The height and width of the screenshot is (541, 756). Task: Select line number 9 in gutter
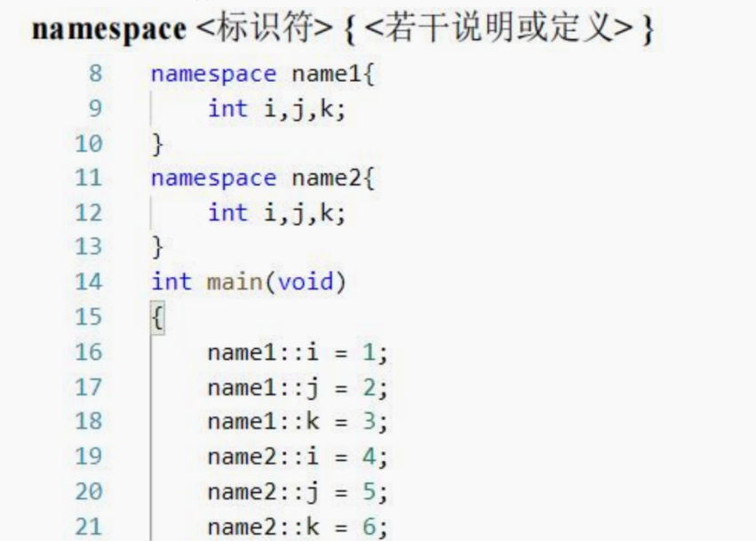pos(95,108)
